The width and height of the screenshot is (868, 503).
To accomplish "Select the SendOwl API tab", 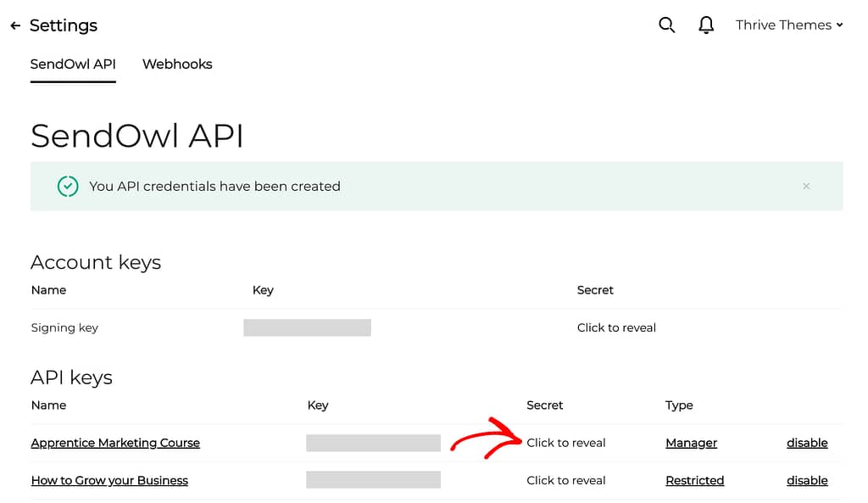I will (x=73, y=64).
